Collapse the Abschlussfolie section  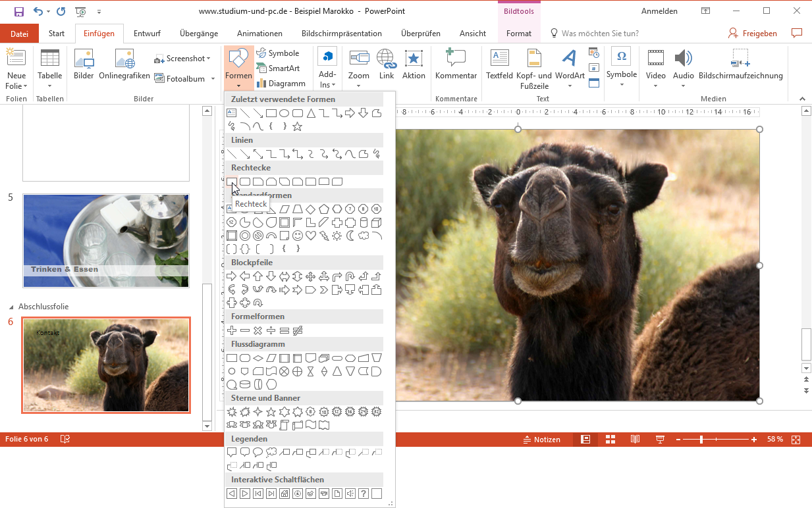(11, 307)
